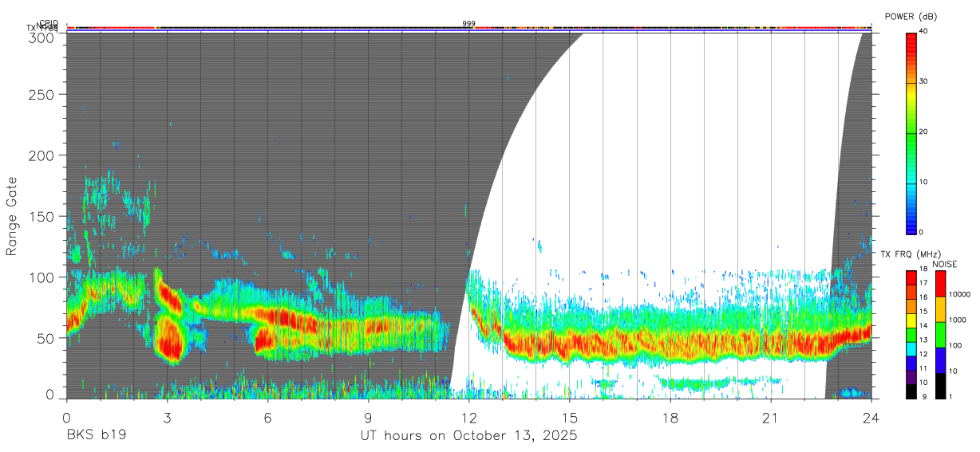Click the green NOISE swatch between 100 and 1000
Viewport: 980px width, 452px height.
[940, 335]
